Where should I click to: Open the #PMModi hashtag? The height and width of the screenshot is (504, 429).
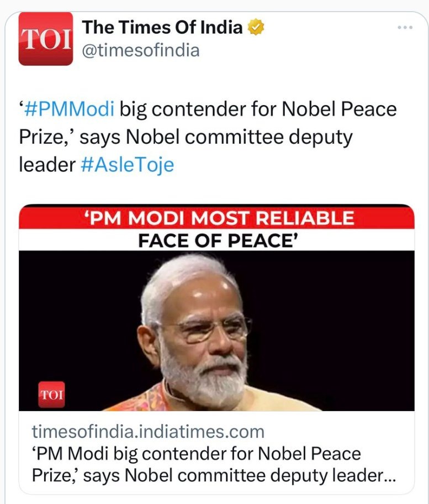click(70, 109)
